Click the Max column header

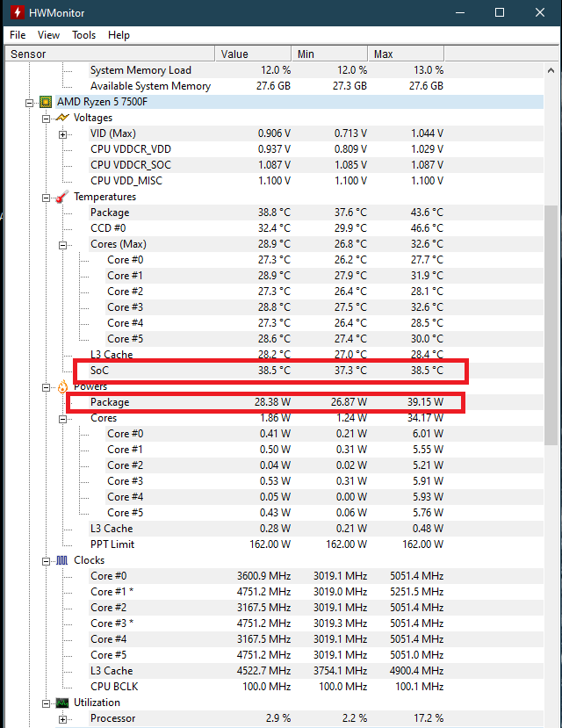tap(406, 54)
